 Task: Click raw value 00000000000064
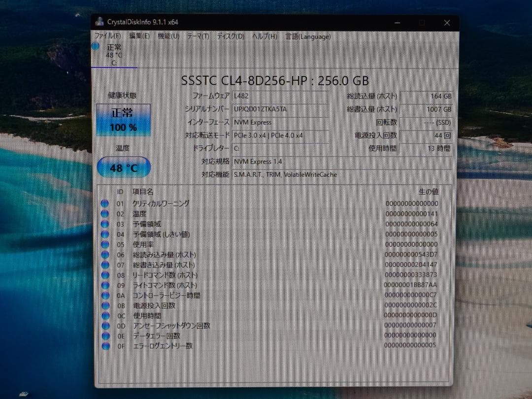(x=411, y=224)
